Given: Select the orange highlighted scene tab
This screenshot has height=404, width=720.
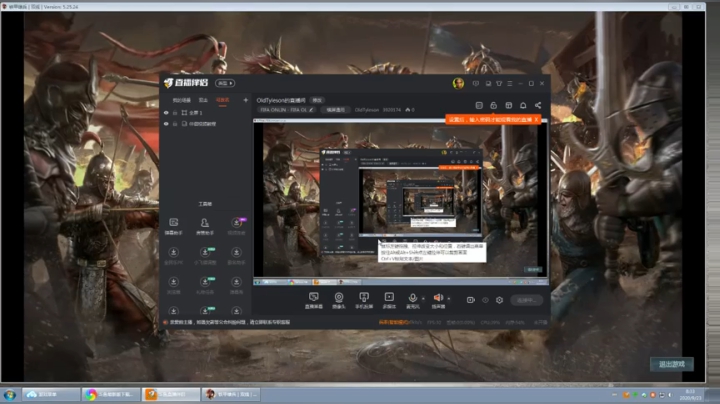Looking at the screenshot, I should [222, 100].
